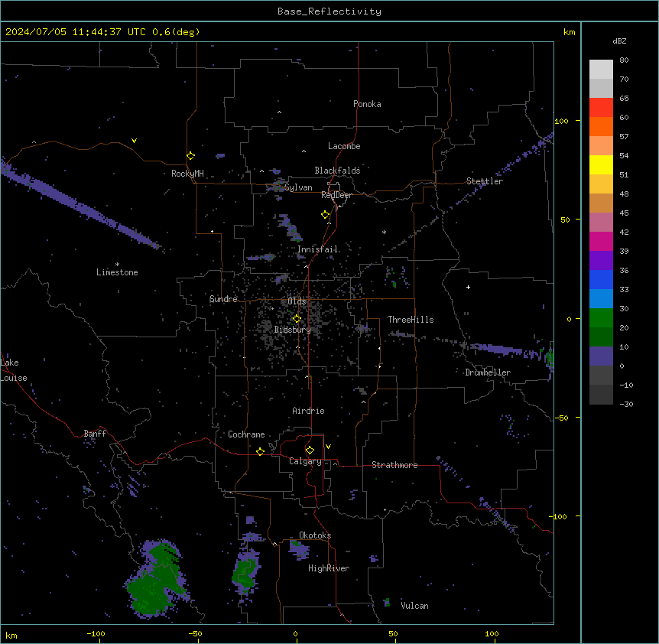Click the RockyMH label
The height and width of the screenshot is (644, 659).
point(187,174)
